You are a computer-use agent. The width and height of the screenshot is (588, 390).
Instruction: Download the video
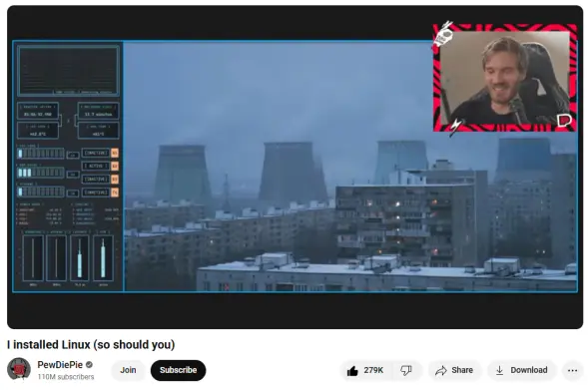tap(521, 370)
